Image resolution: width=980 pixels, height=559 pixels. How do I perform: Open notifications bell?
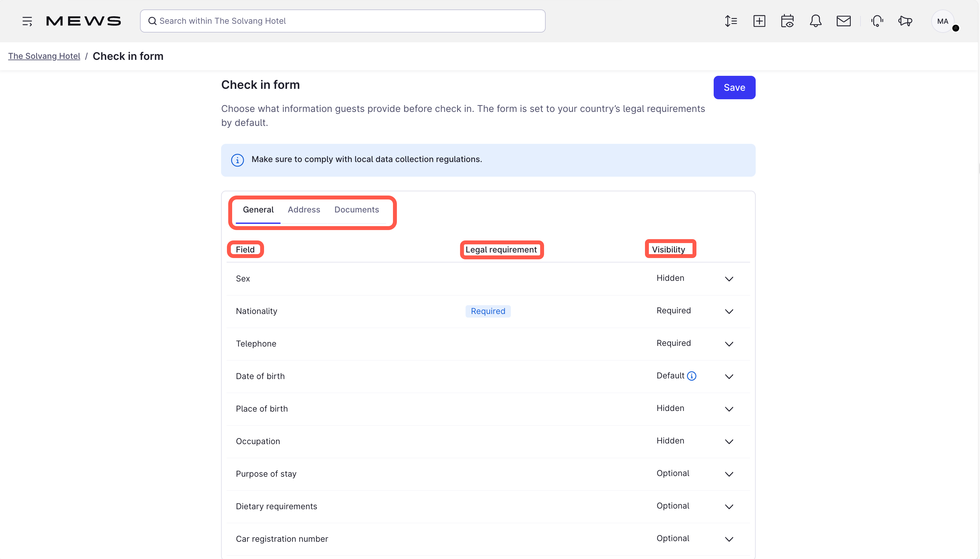coord(815,21)
